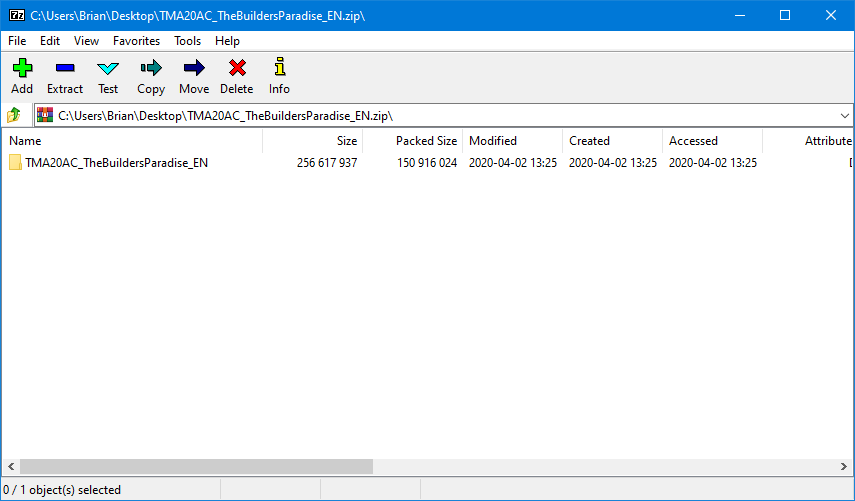This screenshot has width=855, height=501.
Task: Sort by Packed Size column header
Action: (413, 141)
